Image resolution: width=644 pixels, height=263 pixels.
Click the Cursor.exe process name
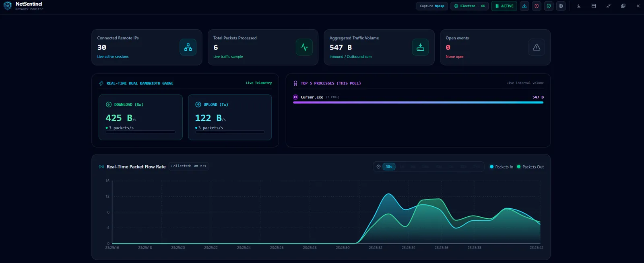point(312,97)
